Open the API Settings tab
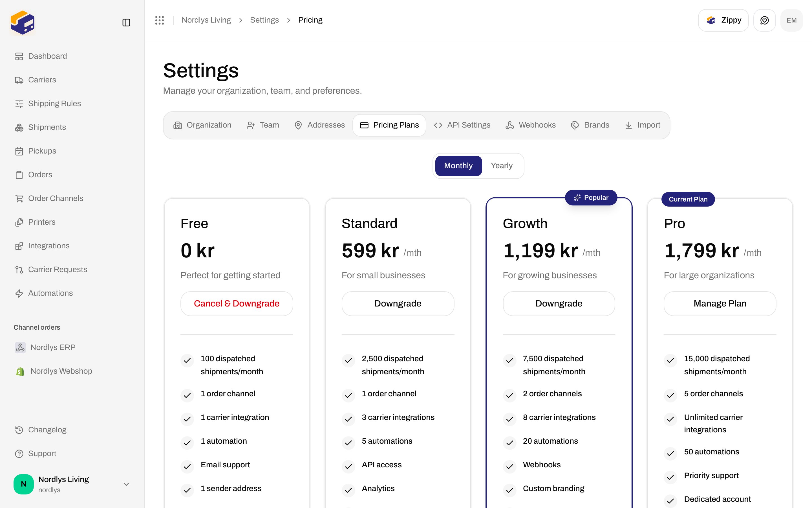 [462, 125]
